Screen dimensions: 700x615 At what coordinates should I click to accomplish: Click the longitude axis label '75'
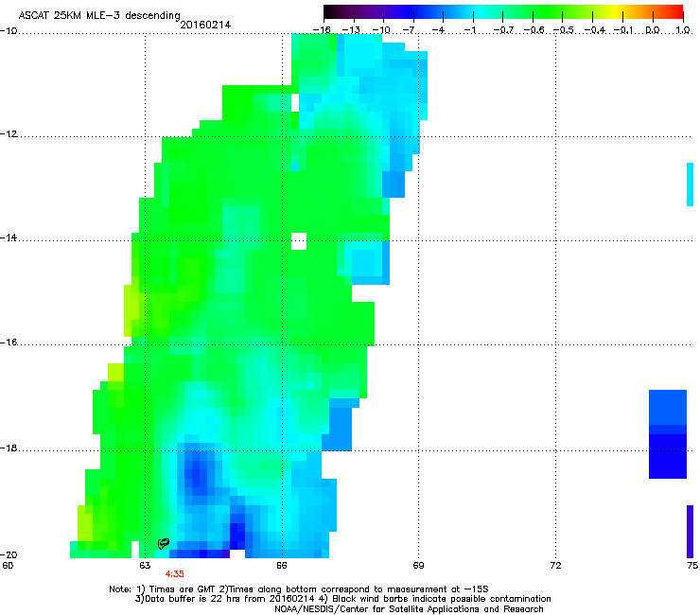(x=692, y=566)
